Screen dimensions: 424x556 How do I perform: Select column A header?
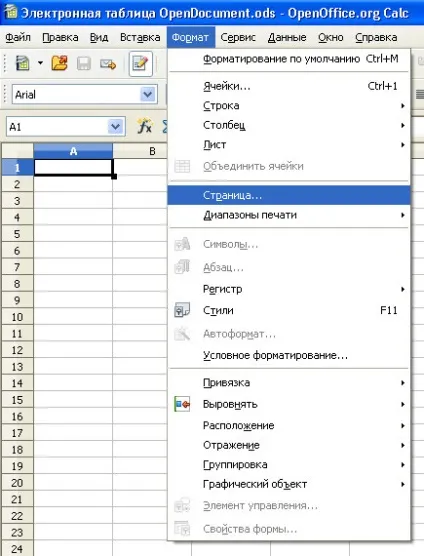pyautogui.click(x=73, y=151)
